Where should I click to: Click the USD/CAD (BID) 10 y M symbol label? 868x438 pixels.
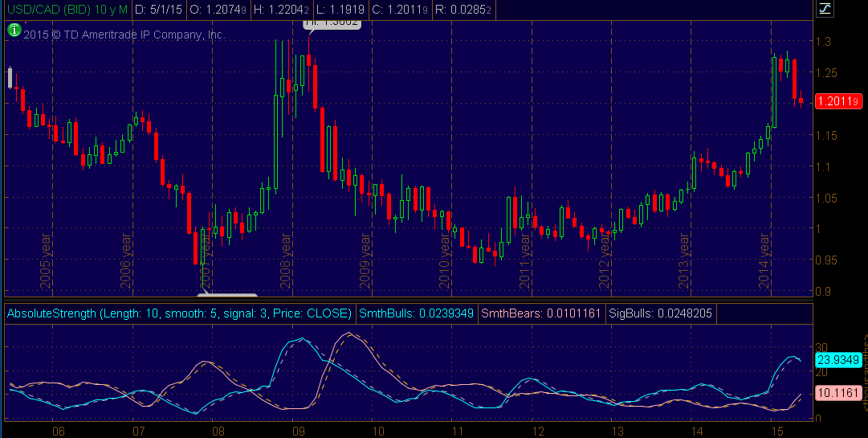pyautogui.click(x=67, y=10)
